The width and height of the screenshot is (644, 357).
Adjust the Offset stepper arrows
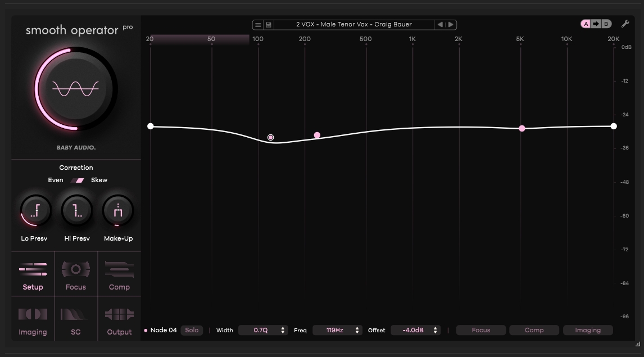[x=436, y=331]
